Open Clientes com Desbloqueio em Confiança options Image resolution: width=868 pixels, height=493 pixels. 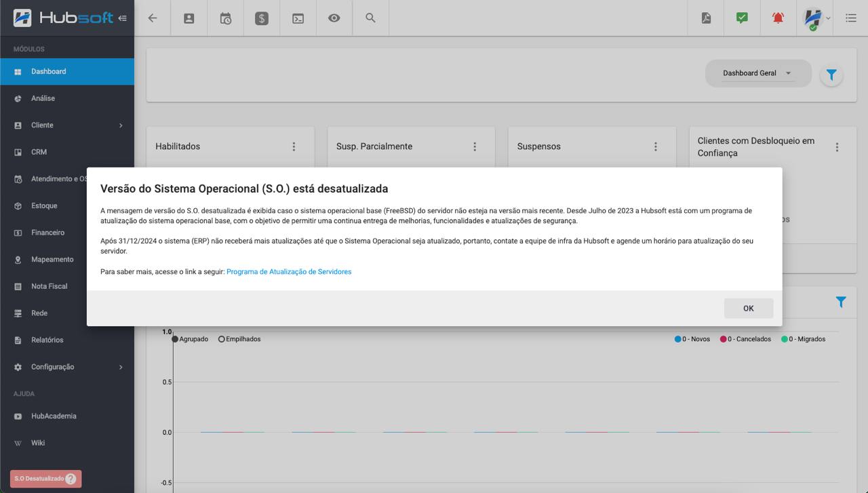tap(837, 147)
